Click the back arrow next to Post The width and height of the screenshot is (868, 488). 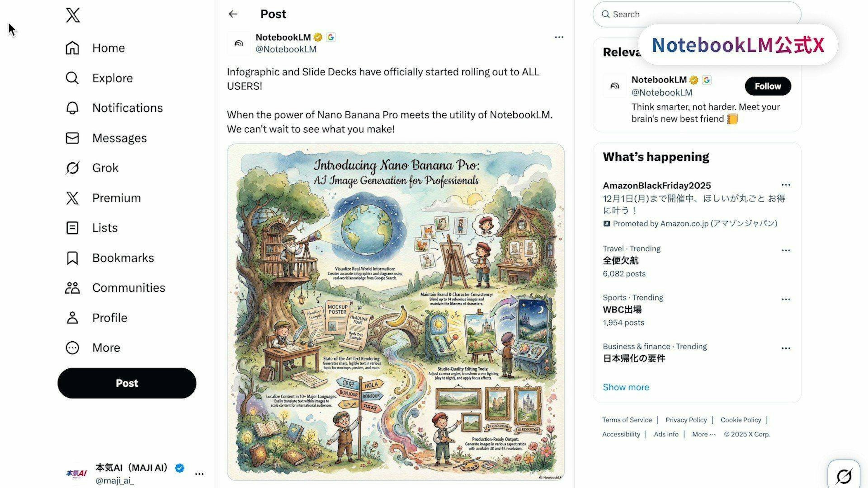(233, 14)
